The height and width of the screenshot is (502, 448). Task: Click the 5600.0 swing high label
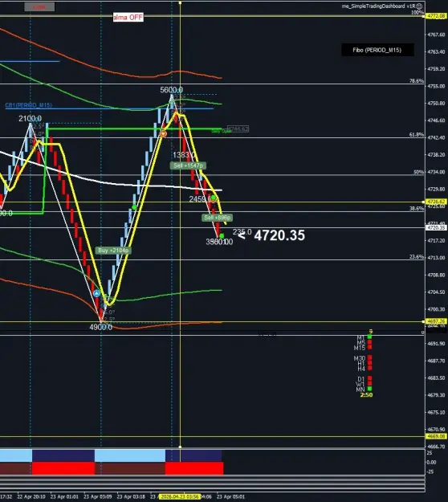coord(172,90)
